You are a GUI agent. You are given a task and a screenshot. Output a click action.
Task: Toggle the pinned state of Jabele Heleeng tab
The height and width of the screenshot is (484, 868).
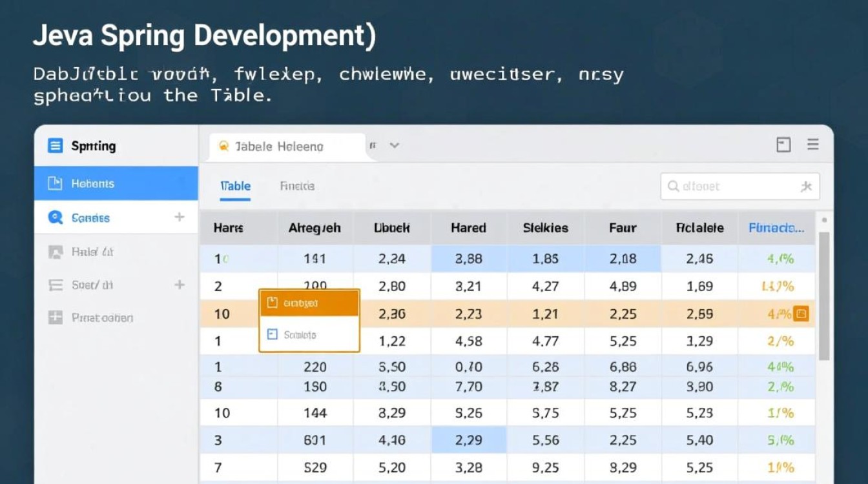click(x=224, y=146)
